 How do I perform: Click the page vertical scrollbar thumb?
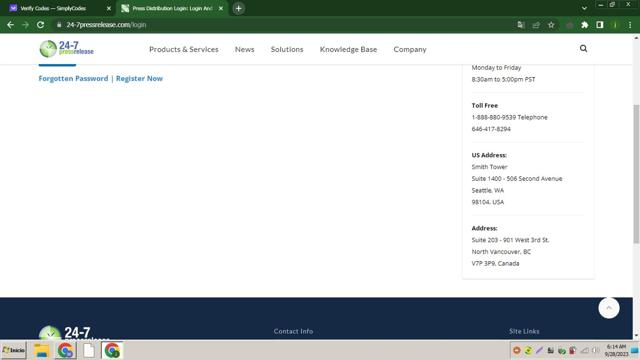pyautogui.click(x=636, y=174)
